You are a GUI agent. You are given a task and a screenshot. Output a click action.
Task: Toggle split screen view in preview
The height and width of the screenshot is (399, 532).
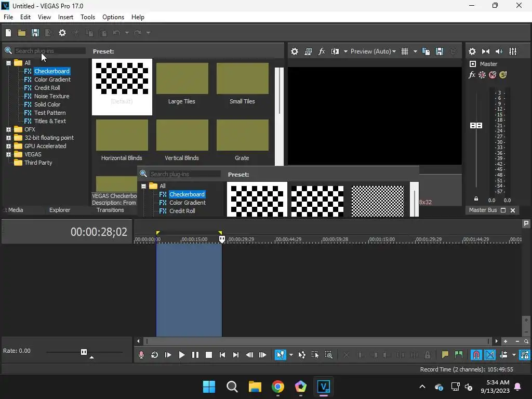click(x=335, y=51)
